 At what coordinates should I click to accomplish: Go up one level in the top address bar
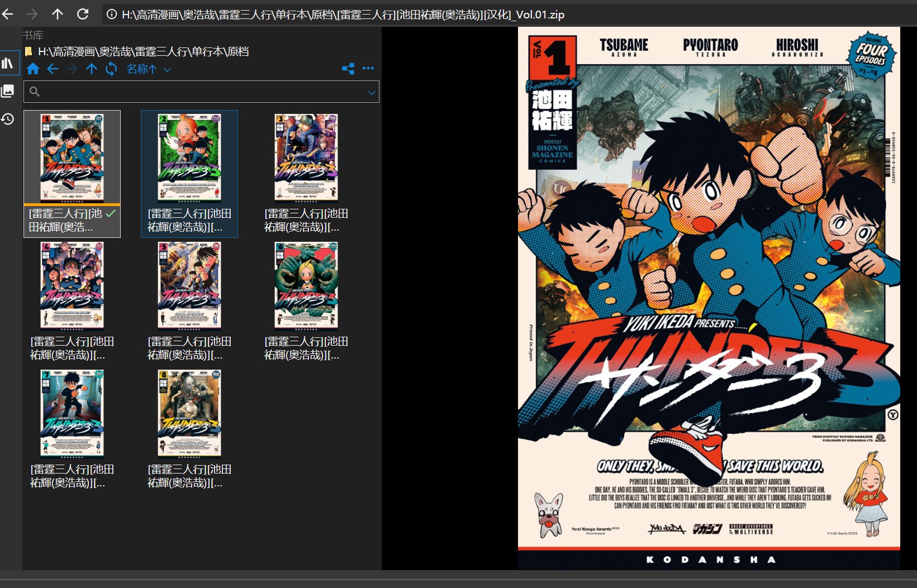click(58, 14)
